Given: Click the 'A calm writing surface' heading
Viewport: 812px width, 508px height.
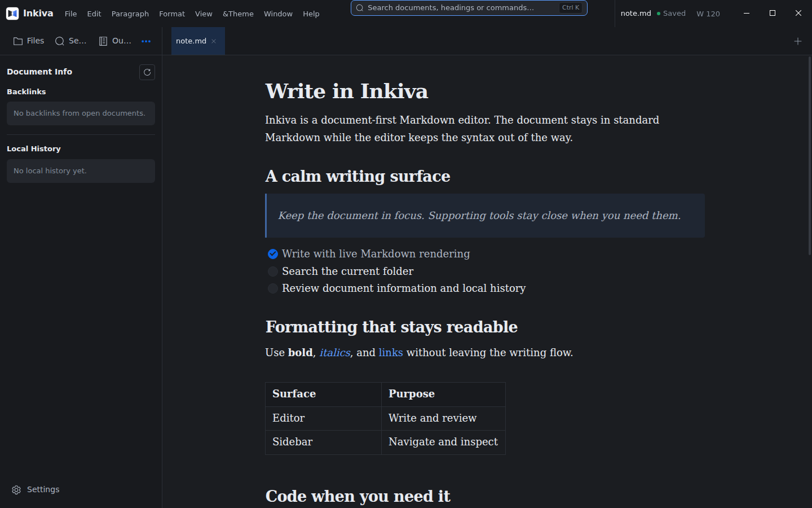Looking at the screenshot, I should 358,176.
